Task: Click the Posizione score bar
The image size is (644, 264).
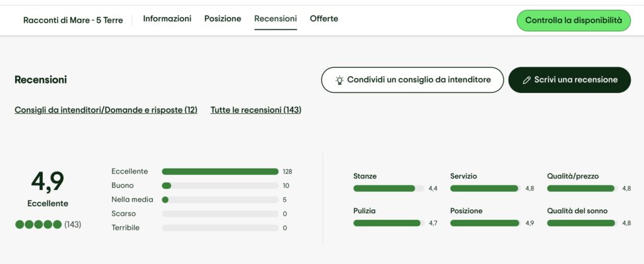Action: point(485,223)
